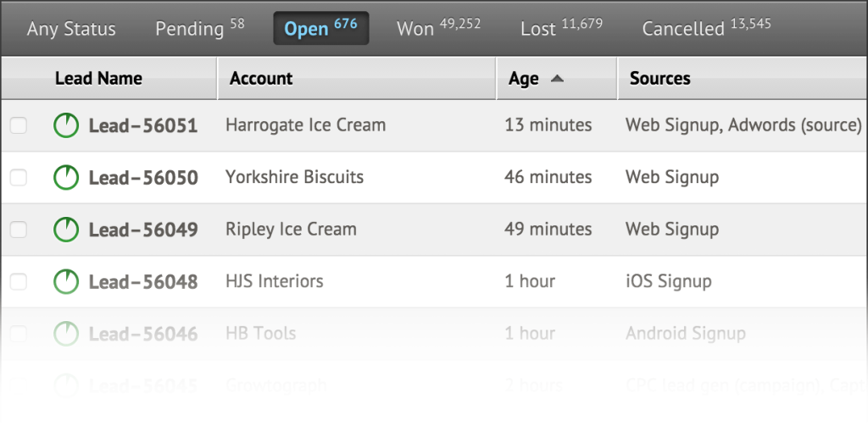
Task: View the Cancelled leads tab
Action: (706, 28)
